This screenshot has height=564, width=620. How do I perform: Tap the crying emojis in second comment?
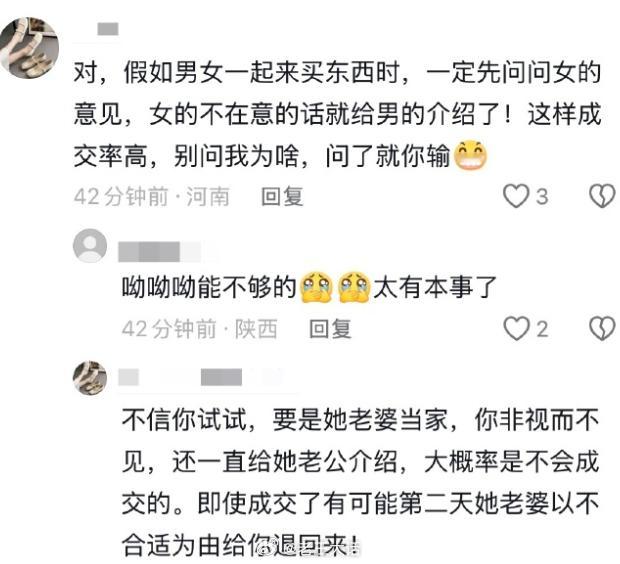335,287
